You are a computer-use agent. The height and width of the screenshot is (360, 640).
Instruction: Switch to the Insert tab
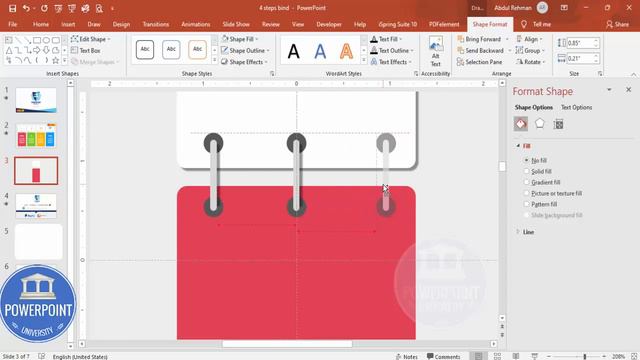[x=68, y=24]
